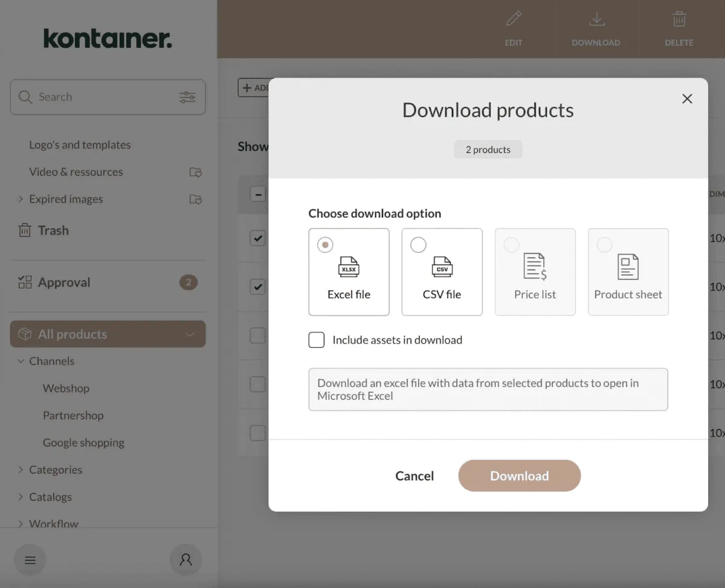Click the kontainer logo
Screen dimensions: 725x588
coord(108,38)
